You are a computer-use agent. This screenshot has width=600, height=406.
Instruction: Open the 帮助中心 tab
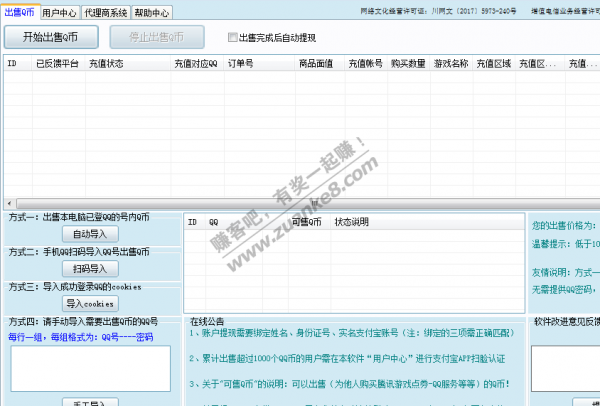[152, 13]
